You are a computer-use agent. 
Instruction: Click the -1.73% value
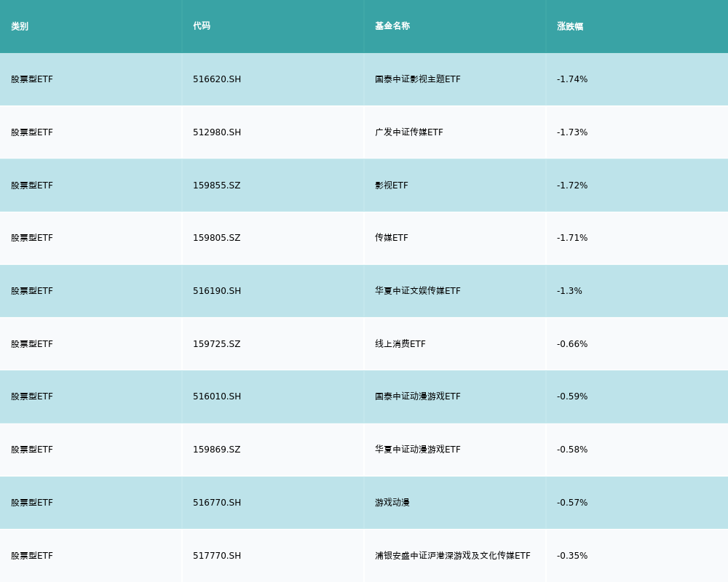572,132
